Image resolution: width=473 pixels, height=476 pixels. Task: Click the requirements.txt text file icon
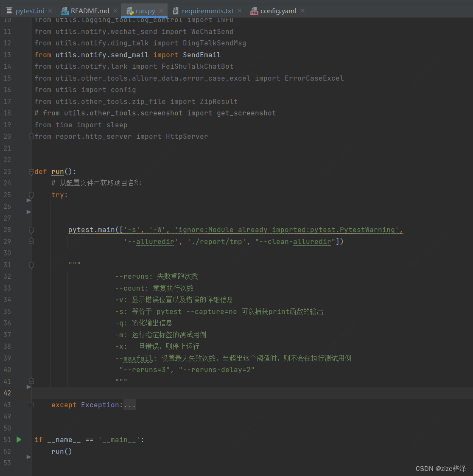pyautogui.click(x=176, y=11)
